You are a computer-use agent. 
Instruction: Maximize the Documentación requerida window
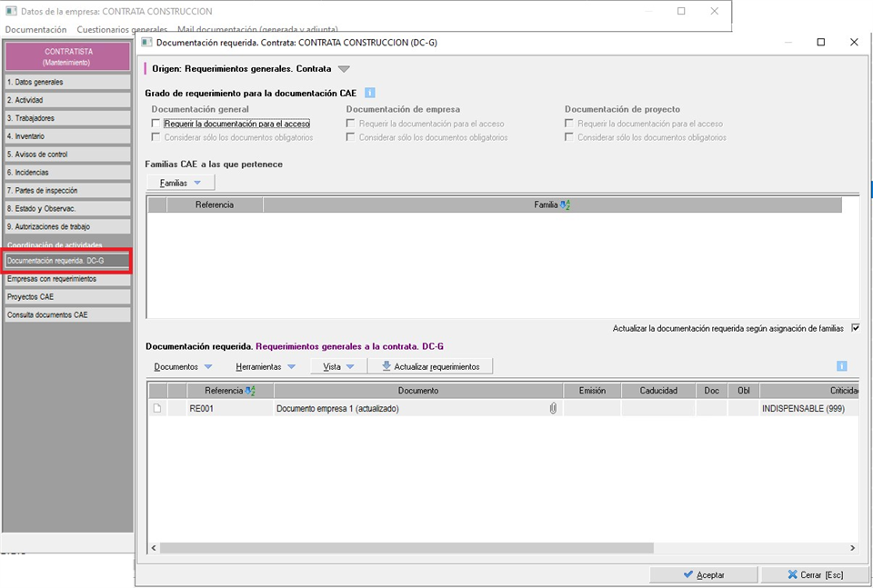pos(820,43)
